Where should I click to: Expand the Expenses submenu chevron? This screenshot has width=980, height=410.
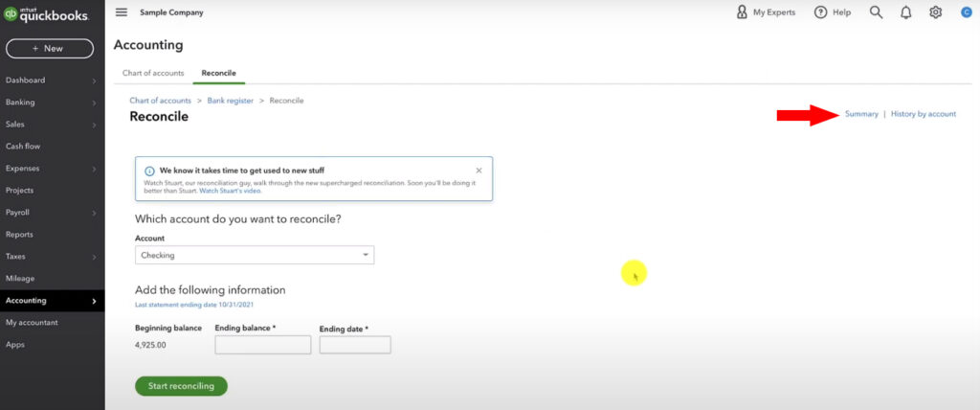tap(94, 169)
